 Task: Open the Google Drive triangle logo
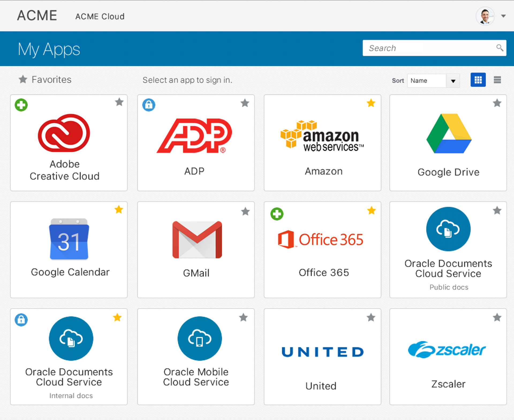coord(449,133)
